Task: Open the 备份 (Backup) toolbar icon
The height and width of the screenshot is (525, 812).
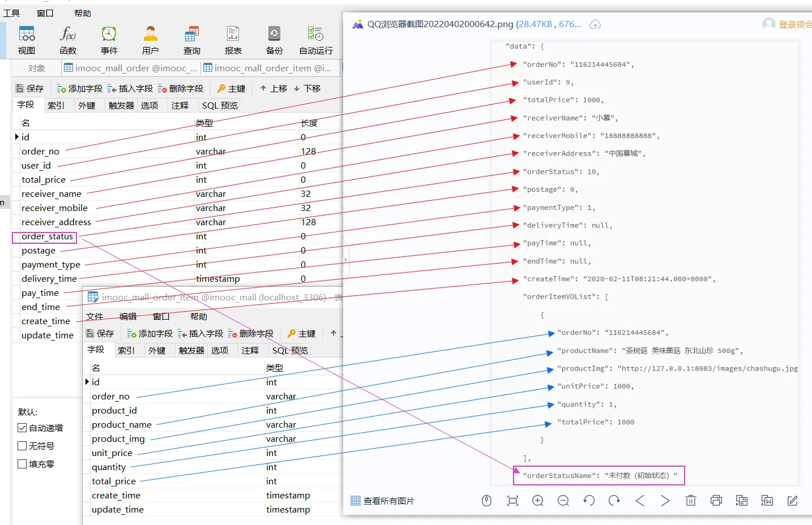Action: (275, 40)
